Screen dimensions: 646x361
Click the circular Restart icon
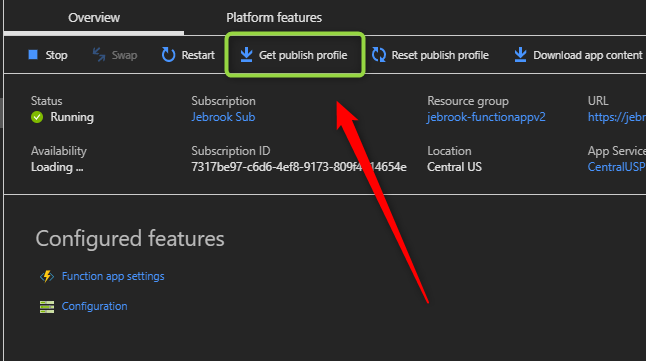[x=168, y=54]
